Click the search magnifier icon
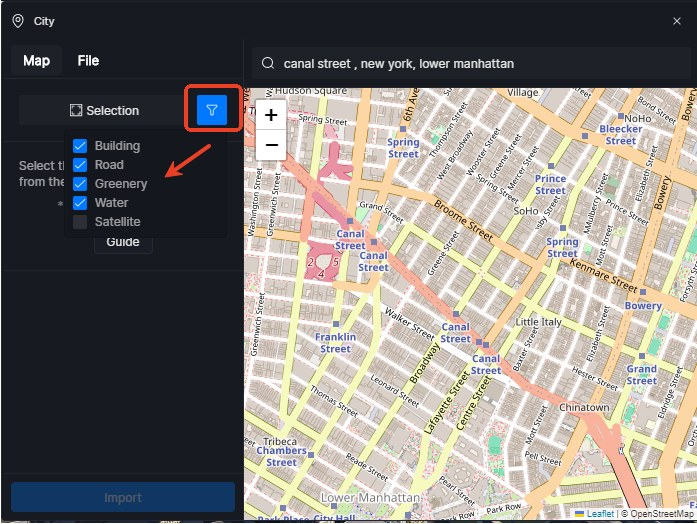Image resolution: width=697 pixels, height=524 pixels. coord(268,63)
